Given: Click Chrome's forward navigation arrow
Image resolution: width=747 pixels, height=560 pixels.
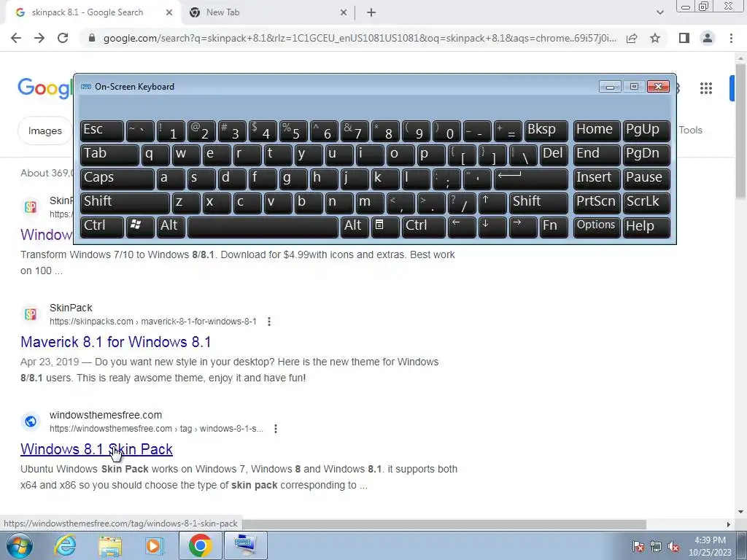Looking at the screenshot, I should click(39, 38).
